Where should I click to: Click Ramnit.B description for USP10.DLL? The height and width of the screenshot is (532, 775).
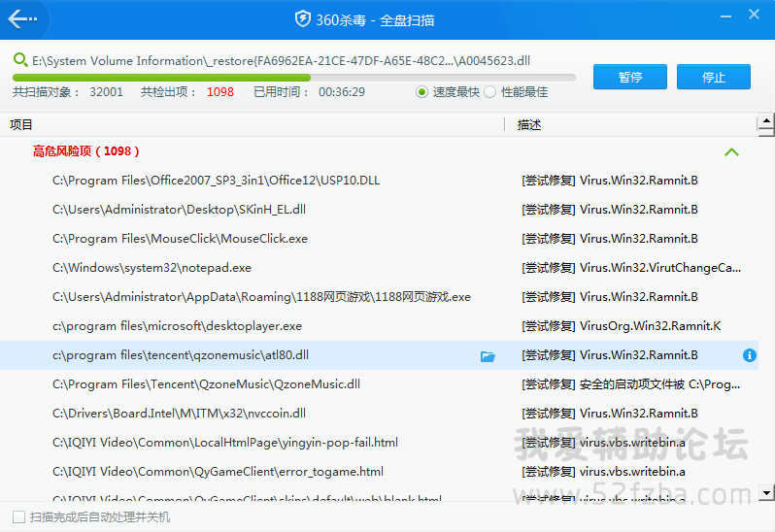coord(610,181)
